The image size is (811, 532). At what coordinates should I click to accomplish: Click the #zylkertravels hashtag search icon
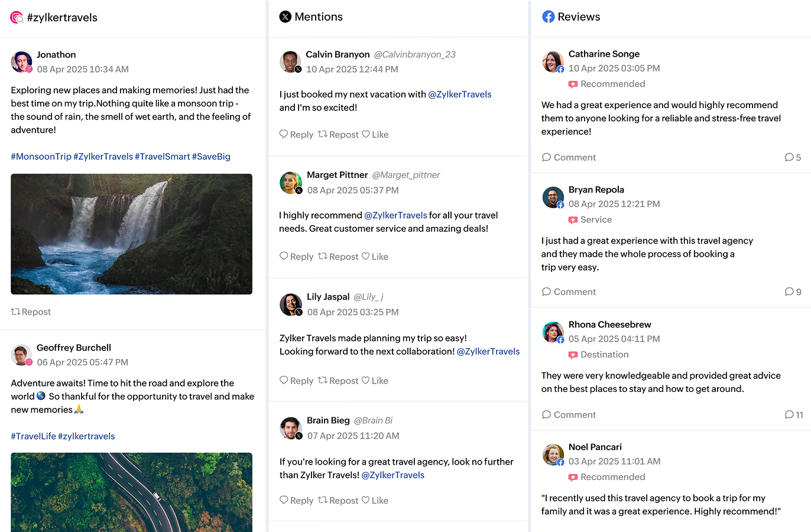[x=17, y=18]
